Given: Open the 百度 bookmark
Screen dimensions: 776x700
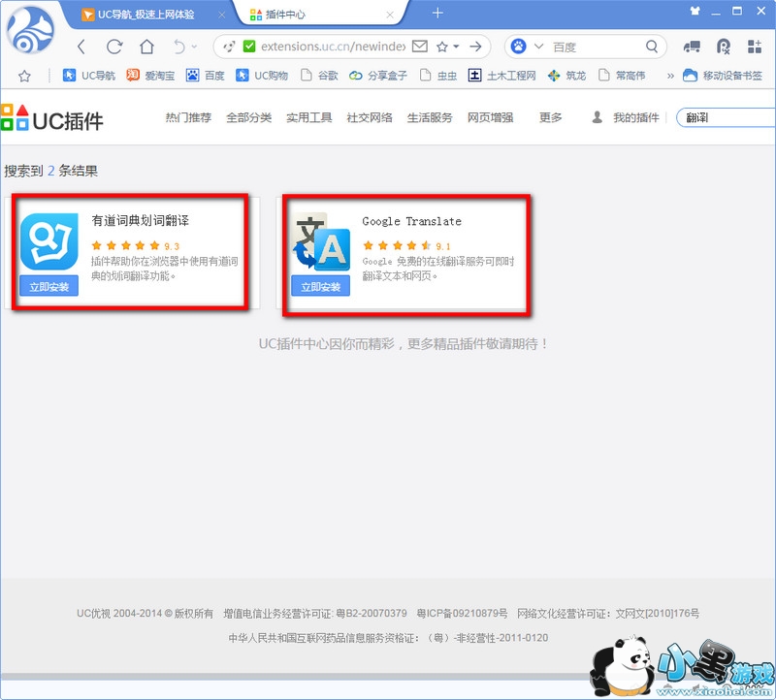Looking at the screenshot, I should [x=205, y=76].
